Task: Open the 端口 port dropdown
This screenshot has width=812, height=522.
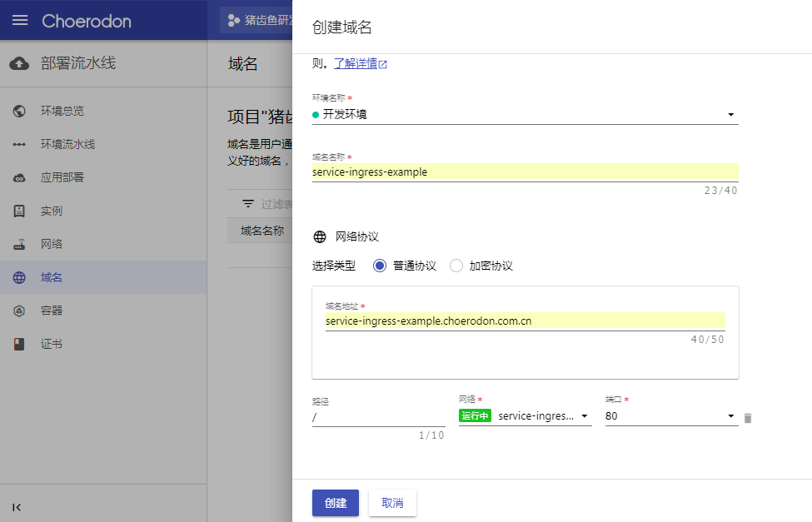Action: 730,416
